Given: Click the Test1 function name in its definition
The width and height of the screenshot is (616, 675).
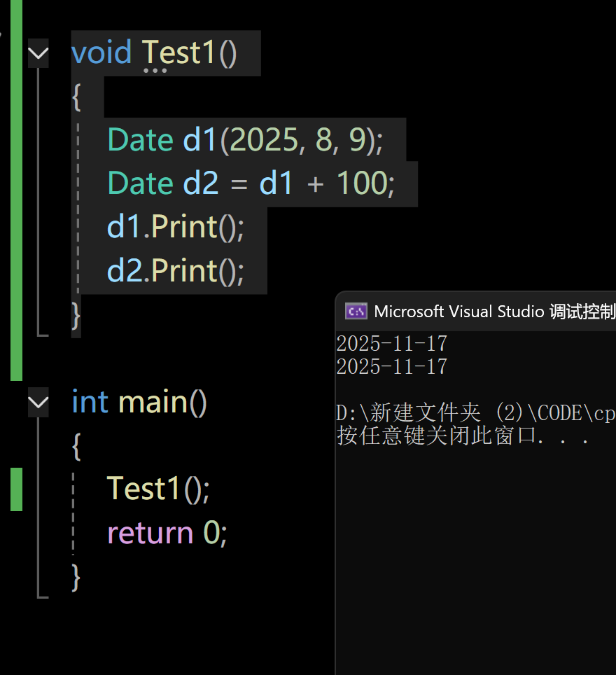Looking at the screenshot, I should 178,53.
